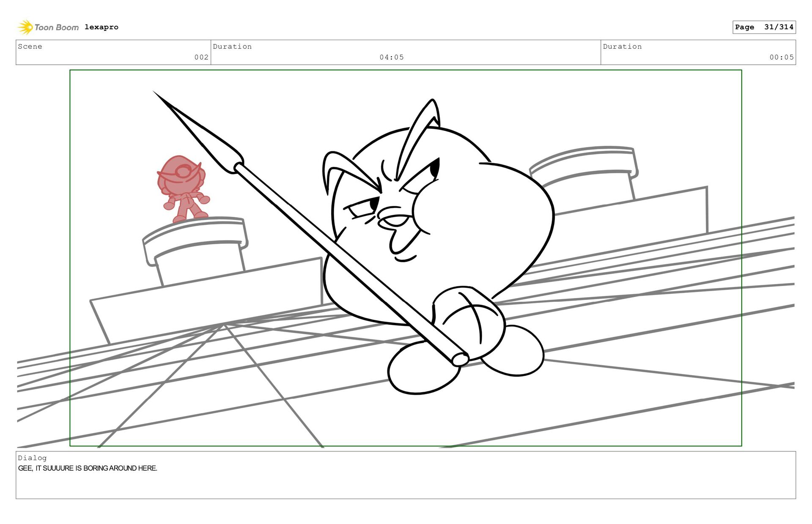The image size is (812, 524).
Task: Click the scene number '002'
Action: (201, 57)
